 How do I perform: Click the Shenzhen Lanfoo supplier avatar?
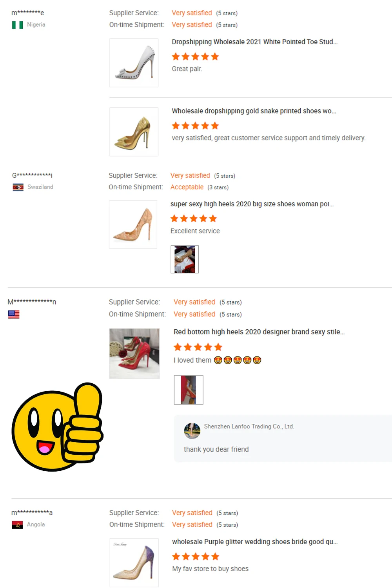(x=192, y=431)
